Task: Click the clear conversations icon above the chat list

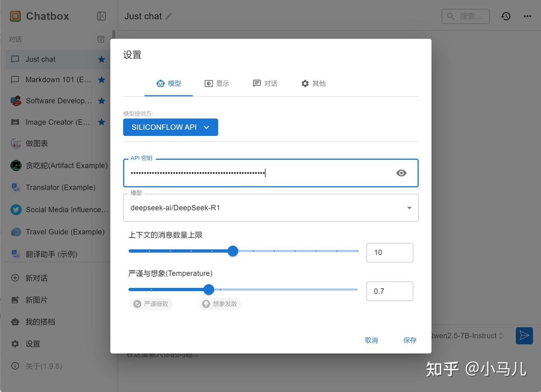Action: click(101, 39)
